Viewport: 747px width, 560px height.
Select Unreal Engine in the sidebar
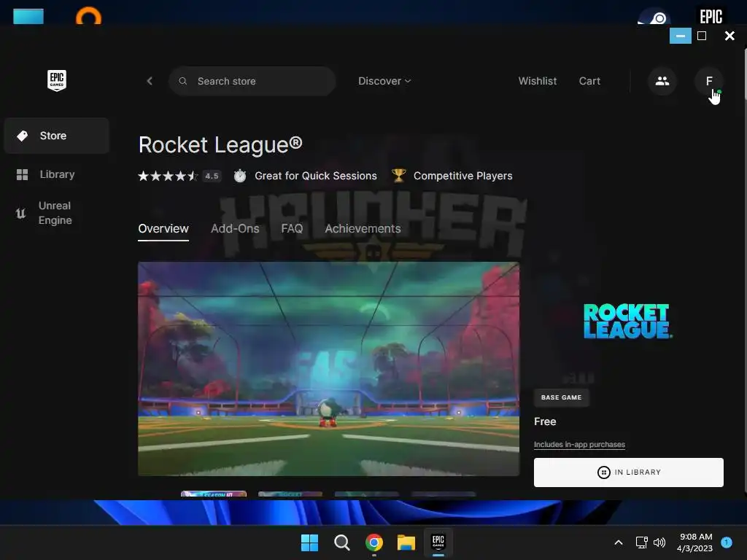[57, 213]
